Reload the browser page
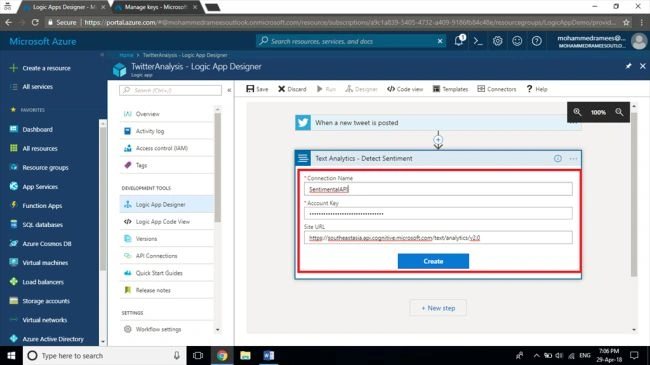This screenshot has width=650, height=365. 35,22
